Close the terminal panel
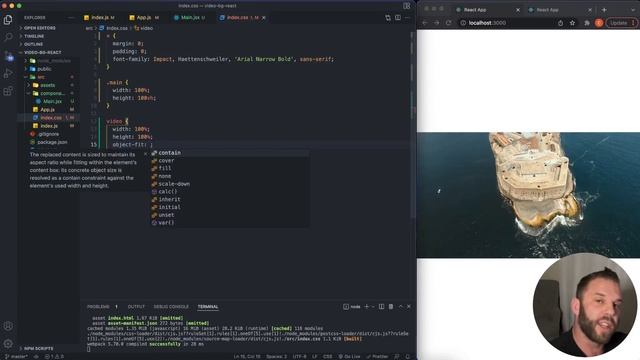This screenshot has width=640, height=360. (x=409, y=307)
